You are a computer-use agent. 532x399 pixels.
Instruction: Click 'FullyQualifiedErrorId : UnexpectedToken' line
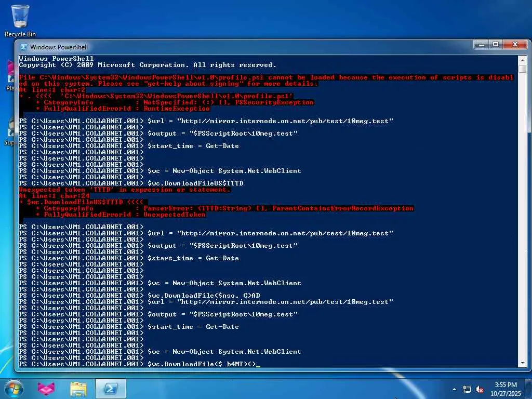[x=121, y=215]
